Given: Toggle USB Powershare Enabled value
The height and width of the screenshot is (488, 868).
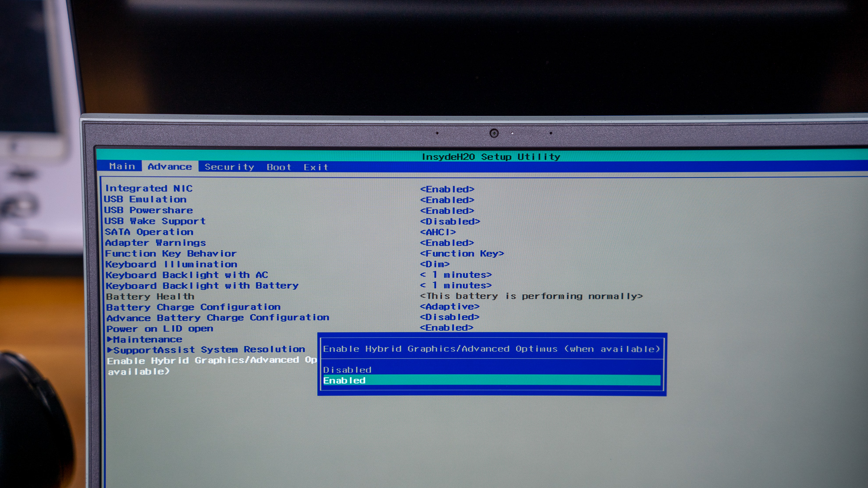Looking at the screenshot, I should pos(447,211).
